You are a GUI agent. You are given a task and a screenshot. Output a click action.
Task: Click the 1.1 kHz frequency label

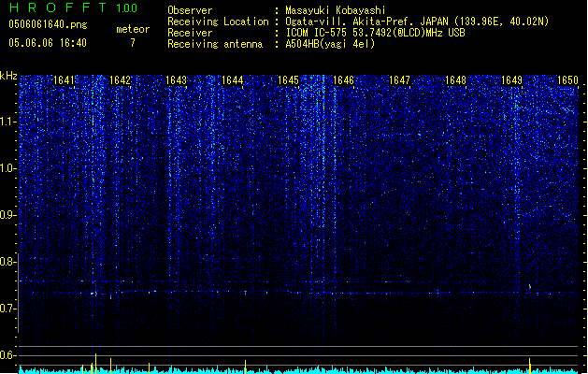(x=8, y=122)
